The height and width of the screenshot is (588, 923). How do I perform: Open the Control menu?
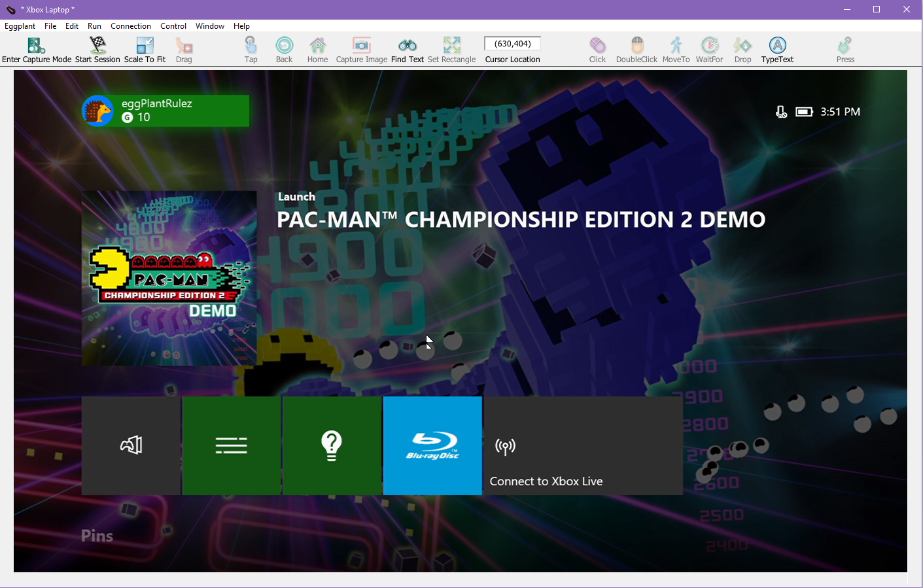pyautogui.click(x=173, y=26)
